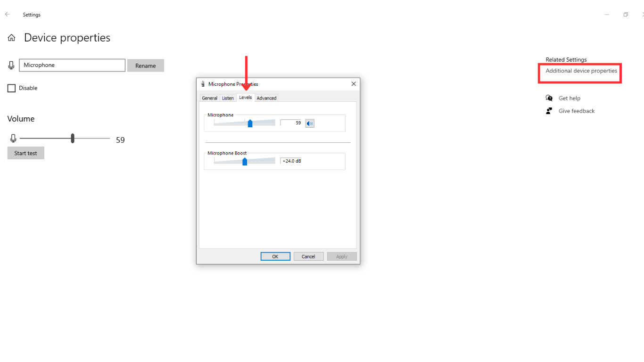Click the Give feedback person icon
The image size is (644, 362).
549,111
